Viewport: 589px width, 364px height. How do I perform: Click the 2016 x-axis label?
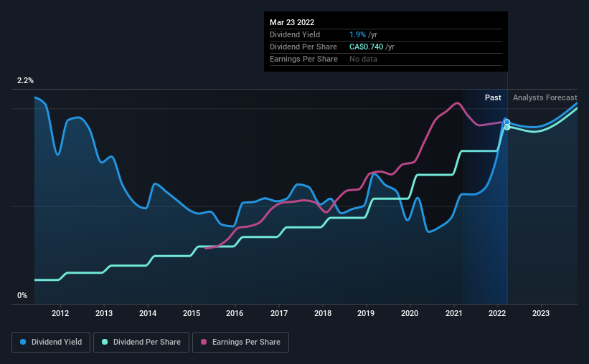tap(235, 313)
